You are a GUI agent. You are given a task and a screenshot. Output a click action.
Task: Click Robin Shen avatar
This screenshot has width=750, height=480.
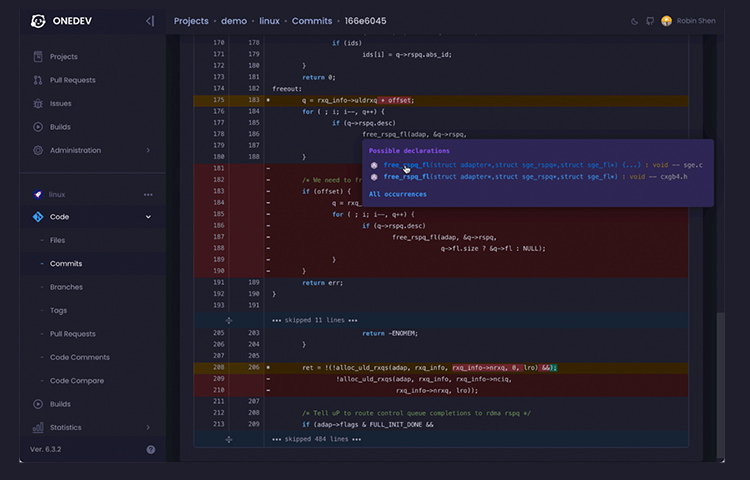[x=666, y=21]
